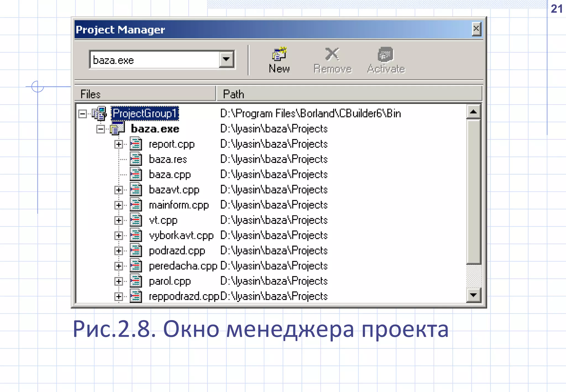Select the ProjectGroup1 tree item
This screenshot has width=566, height=392.
click(145, 113)
